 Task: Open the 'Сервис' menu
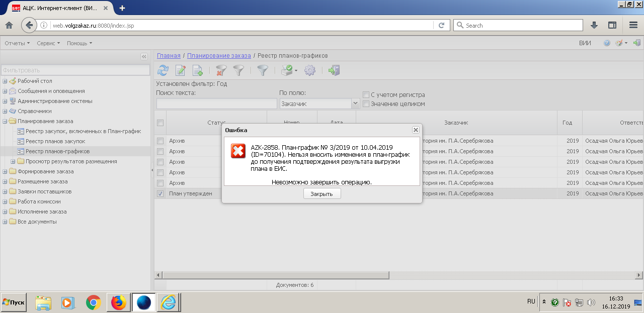click(x=48, y=43)
